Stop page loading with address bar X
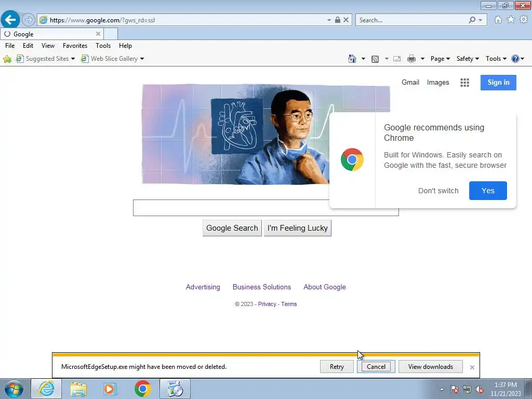 coord(346,20)
